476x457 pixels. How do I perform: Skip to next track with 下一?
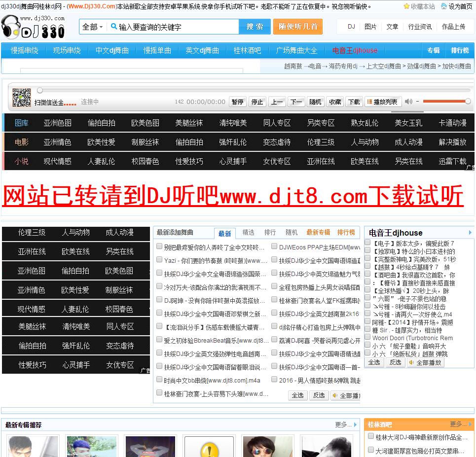(x=296, y=102)
